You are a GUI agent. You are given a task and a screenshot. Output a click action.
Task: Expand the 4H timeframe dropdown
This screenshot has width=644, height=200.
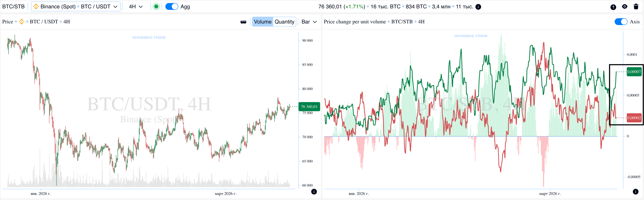(136, 6)
